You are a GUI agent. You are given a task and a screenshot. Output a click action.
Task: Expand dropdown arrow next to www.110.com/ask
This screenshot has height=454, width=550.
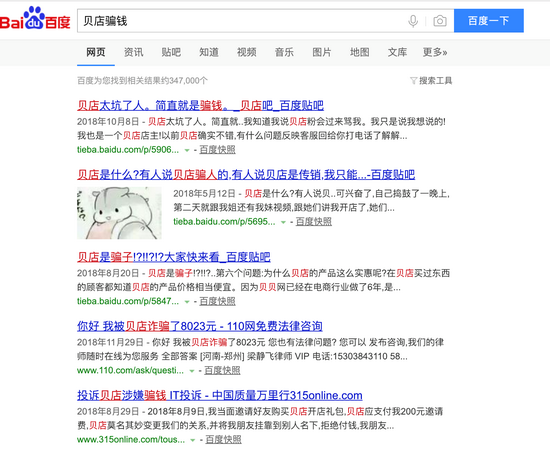click(192, 371)
